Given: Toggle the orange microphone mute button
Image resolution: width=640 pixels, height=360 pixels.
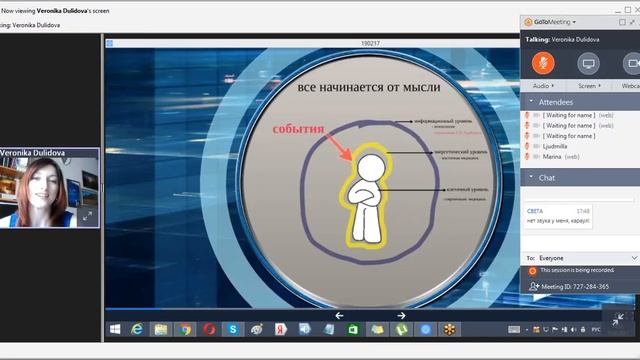Looking at the screenshot, I should (x=543, y=63).
